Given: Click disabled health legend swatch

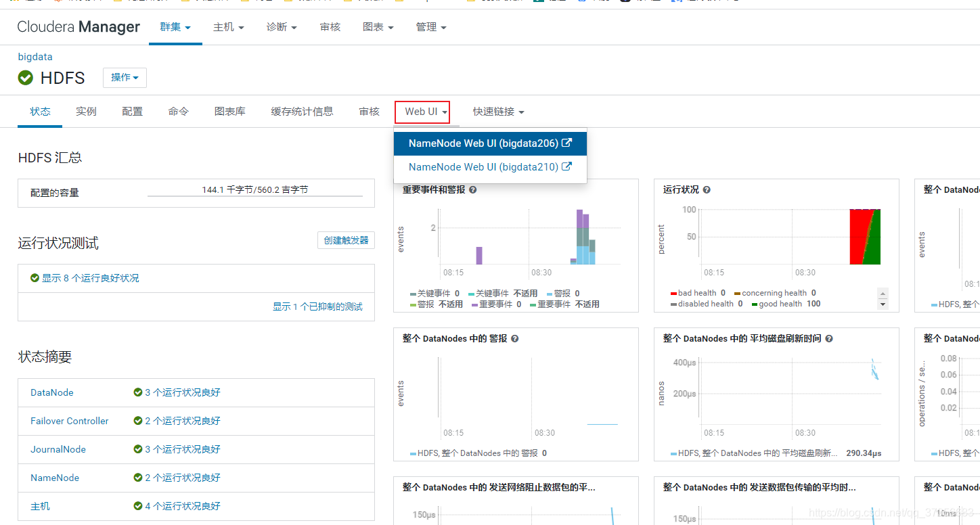Looking at the screenshot, I should (x=673, y=304).
